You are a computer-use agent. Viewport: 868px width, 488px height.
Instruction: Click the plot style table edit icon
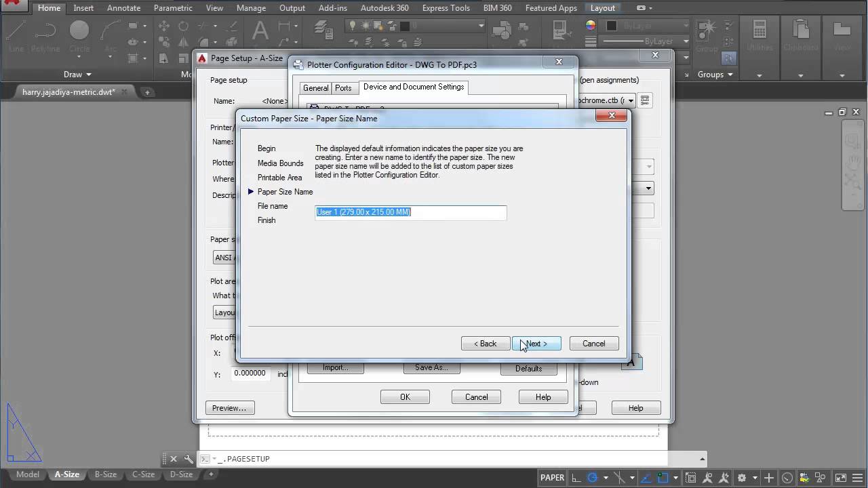click(x=645, y=100)
